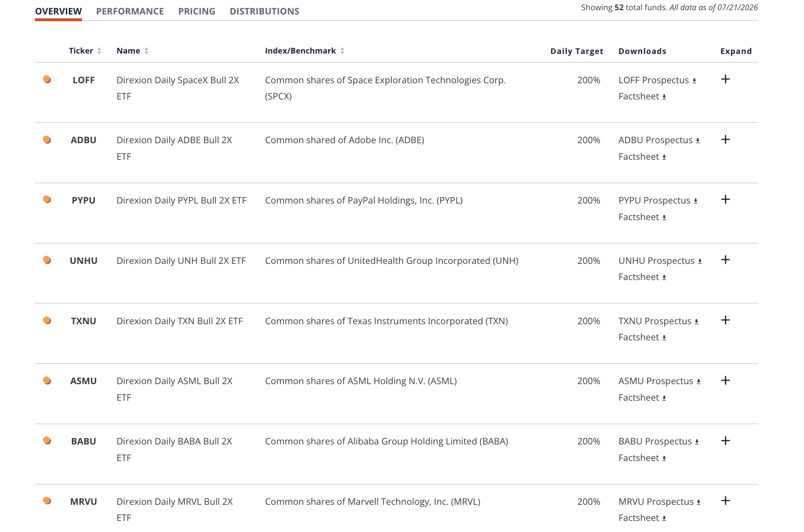The width and height of the screenshot is (804, 532).
Task: Download the TXNU Prospectus
Action: pos(659,321)
